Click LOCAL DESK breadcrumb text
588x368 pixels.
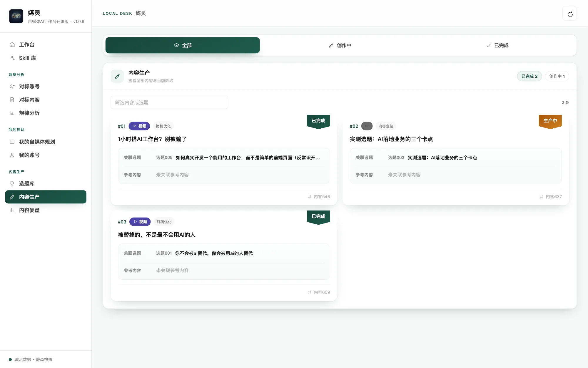[x=117, y=14]
